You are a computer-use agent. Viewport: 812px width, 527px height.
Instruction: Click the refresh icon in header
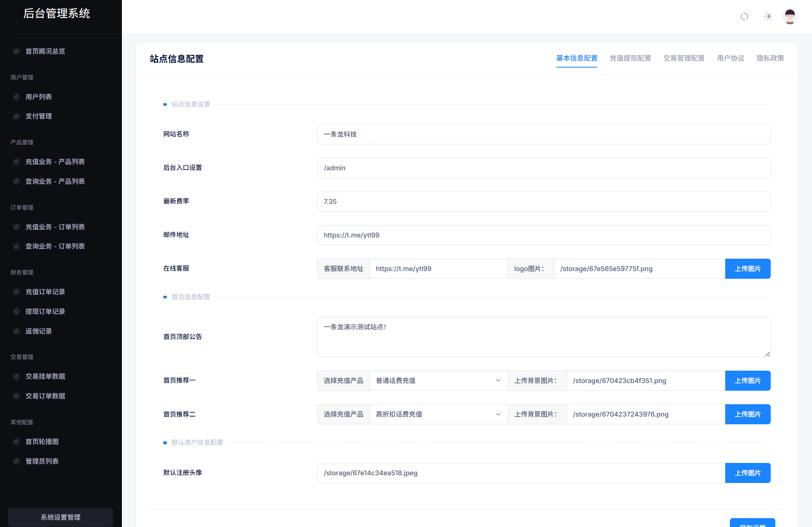tap(744, 17)
